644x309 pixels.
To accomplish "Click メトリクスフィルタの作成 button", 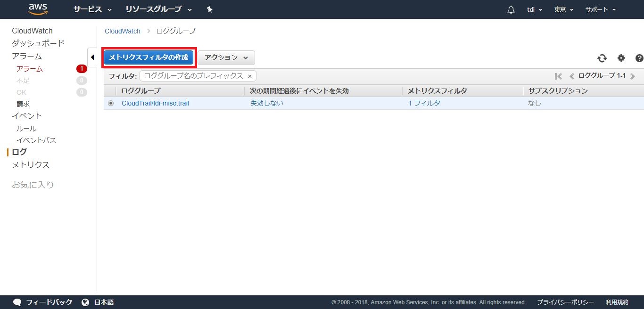I will (149, 57).
